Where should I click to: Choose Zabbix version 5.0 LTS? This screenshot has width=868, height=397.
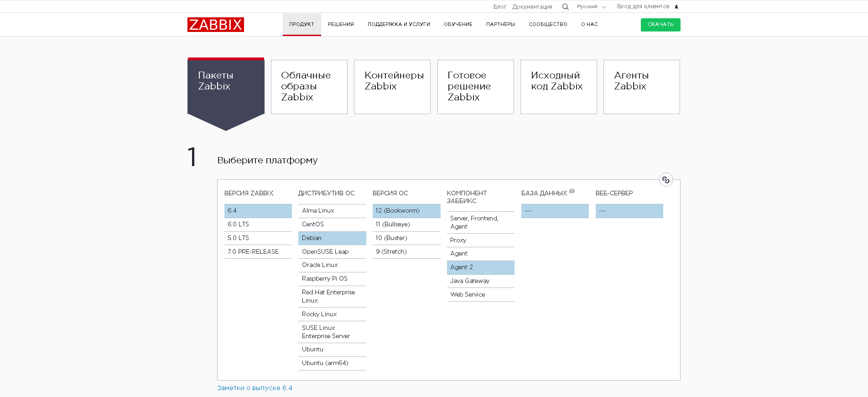click(258, 238)
